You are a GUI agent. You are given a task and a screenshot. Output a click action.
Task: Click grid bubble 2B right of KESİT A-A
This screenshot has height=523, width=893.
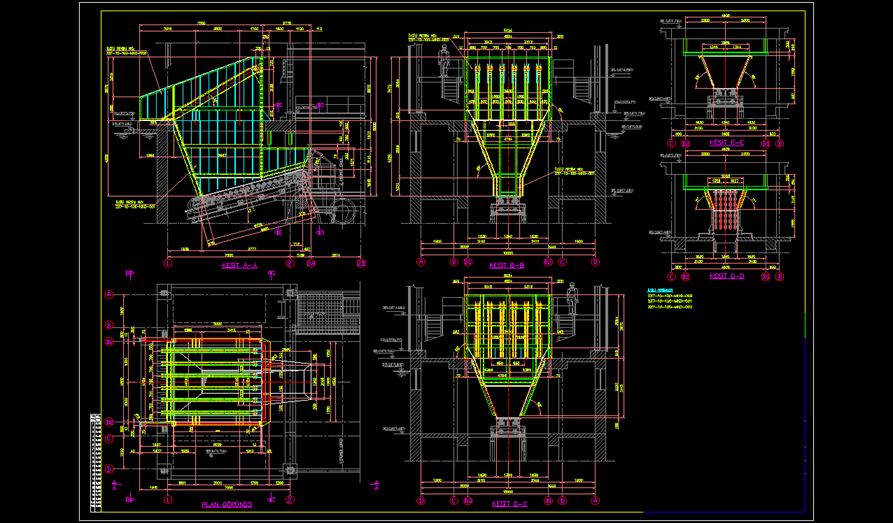click(x=361, y=264)
